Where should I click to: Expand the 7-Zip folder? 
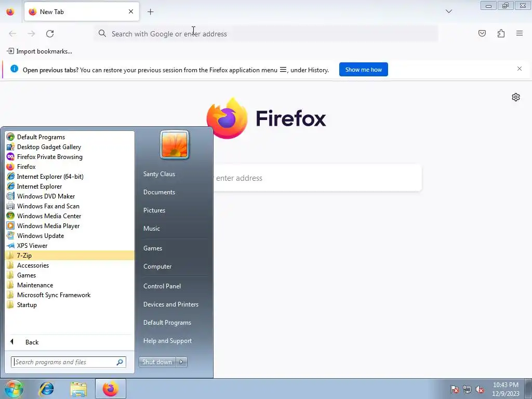tap(70, 256)
